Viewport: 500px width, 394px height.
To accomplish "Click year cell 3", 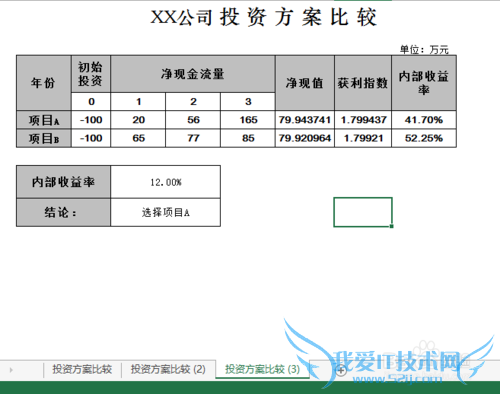I will tap(248, 102).
